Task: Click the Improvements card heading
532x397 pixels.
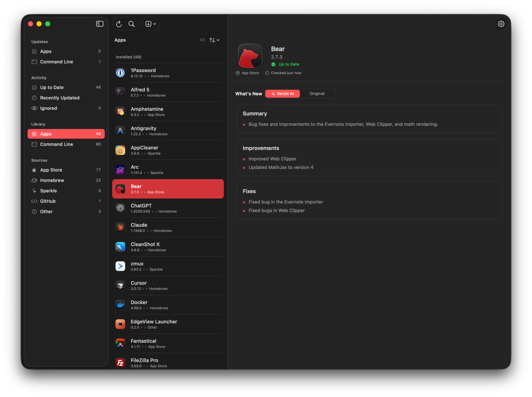Action: pyautogui.click(x=261, y=148)
